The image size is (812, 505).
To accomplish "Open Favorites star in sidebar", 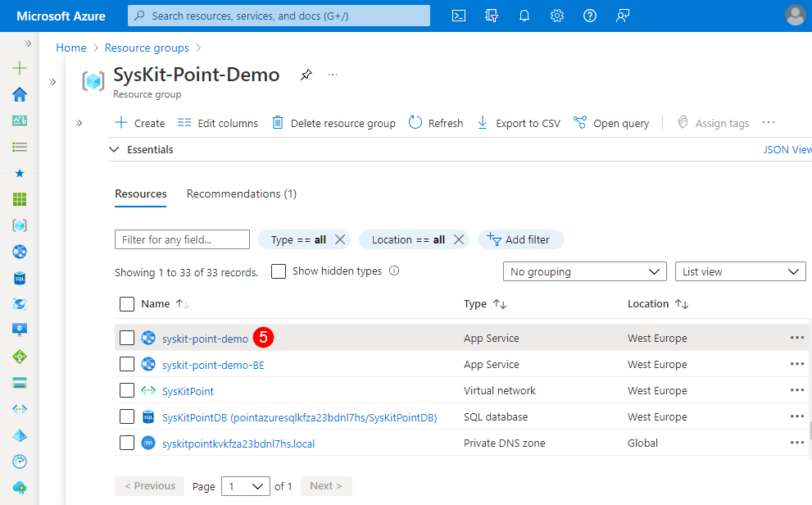I will point(20,174).
